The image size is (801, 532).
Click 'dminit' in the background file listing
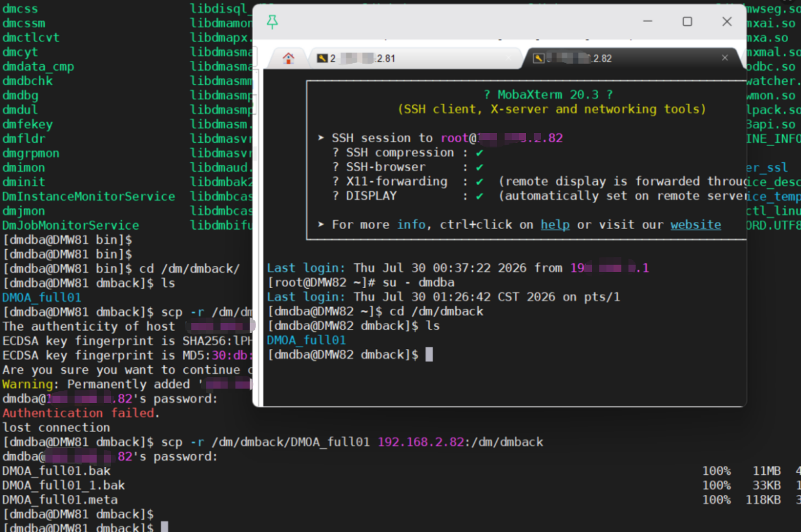tap(23, 182)
